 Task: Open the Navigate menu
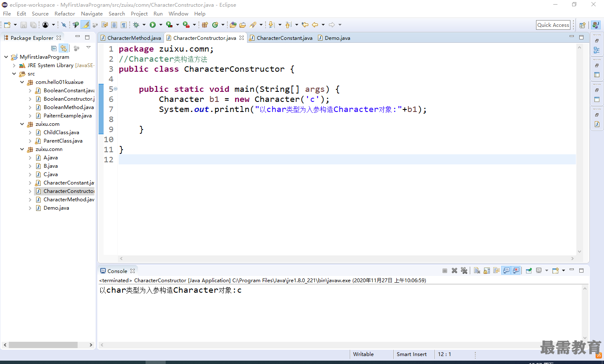tap(92, 13)
